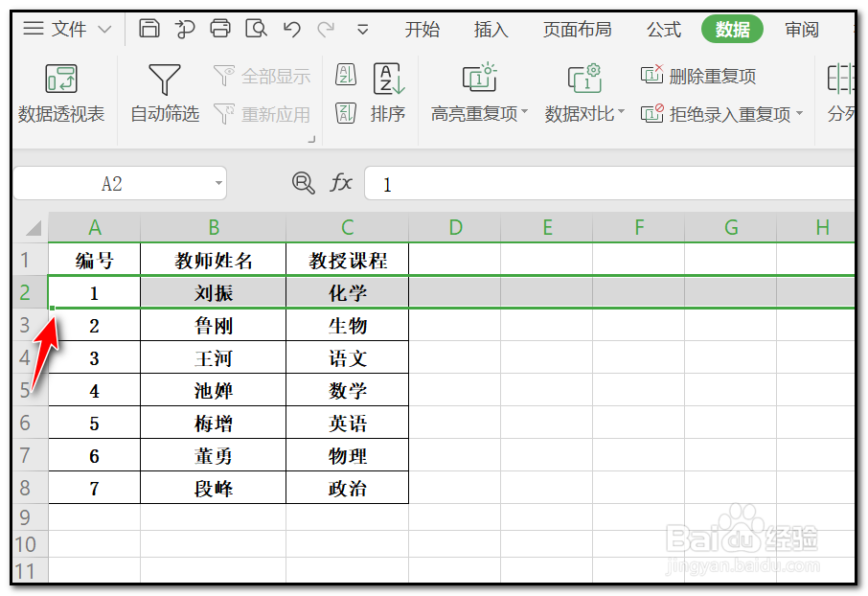The height and width of the screenshot is (596, 868).
Task: Open the hamburger file menu icon
Action: (x=34, y=28)
